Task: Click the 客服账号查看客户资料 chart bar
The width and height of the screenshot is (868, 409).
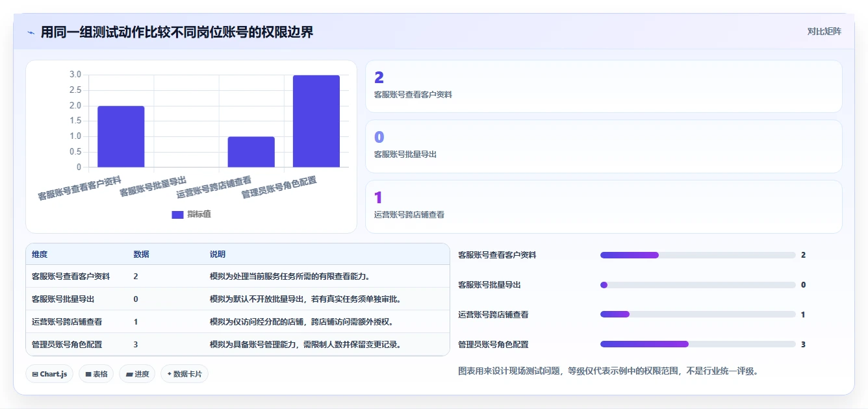Action: 121,136
